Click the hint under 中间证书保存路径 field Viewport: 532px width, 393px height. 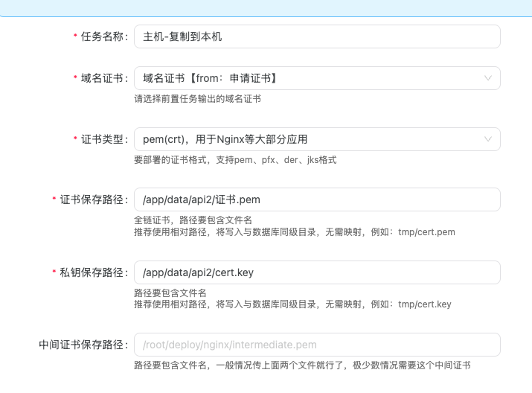[302, 365]
